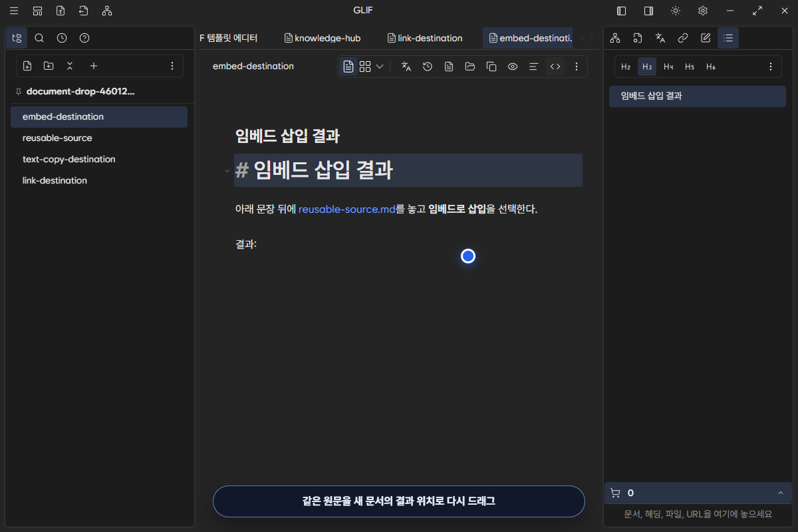Open hierarchy view in right panel
This screenshot has width=798, height=532.
click(615, 38)
